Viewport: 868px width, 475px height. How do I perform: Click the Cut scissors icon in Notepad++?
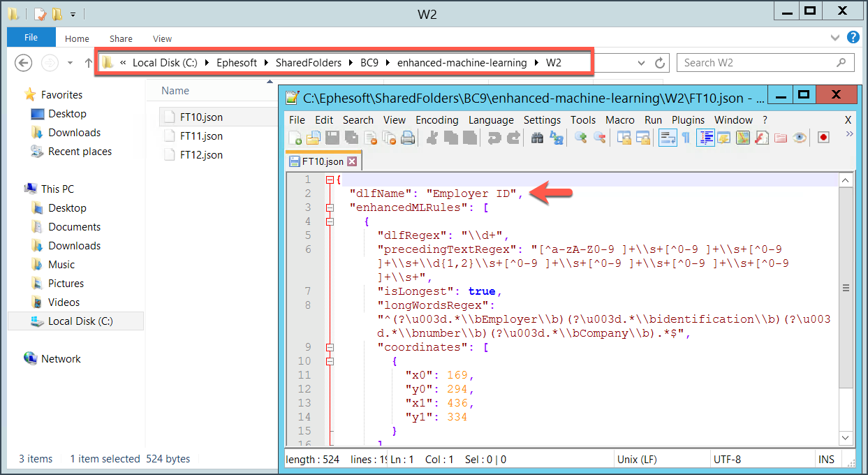tap(432, 138)
